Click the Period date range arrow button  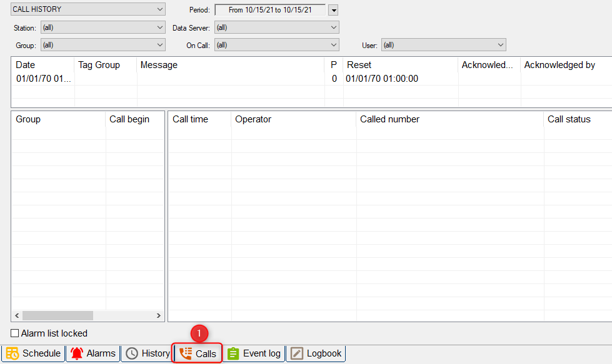tap(333, 10)
